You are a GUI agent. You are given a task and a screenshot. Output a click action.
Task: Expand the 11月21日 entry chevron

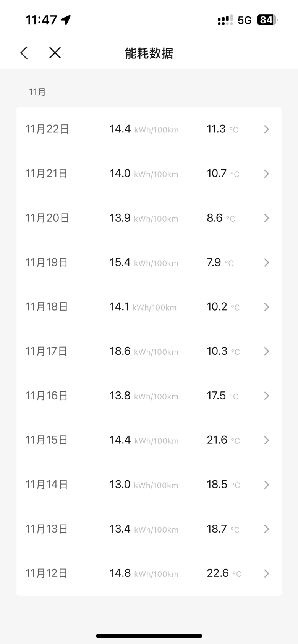pyautogui.click(x=267, y=174)
